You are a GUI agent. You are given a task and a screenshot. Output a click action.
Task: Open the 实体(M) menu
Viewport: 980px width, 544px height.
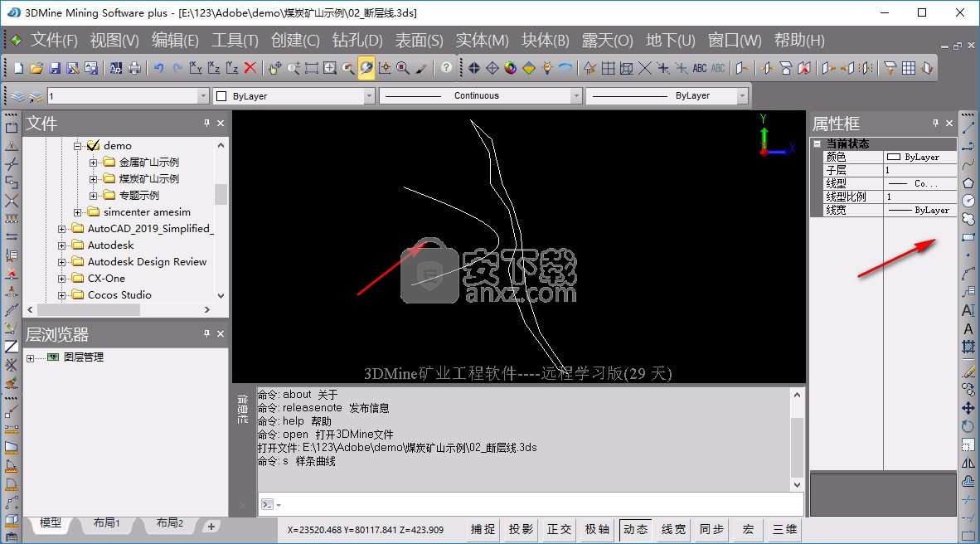(482, 41)
